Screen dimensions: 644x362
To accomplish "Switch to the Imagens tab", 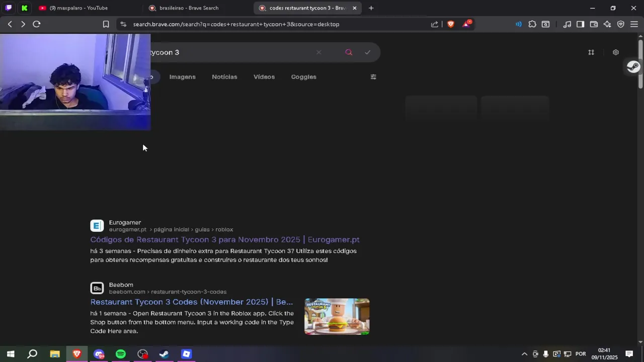I will pyautogui.click(x=182, y=77).
